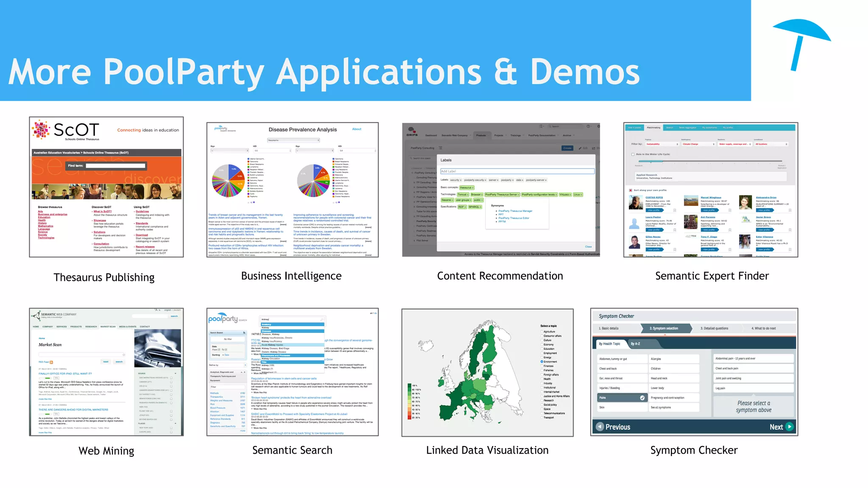The image size is (868, 488).
Task: Click the pencil Edit icon in GRIPS page
Action: coord(580,148)
